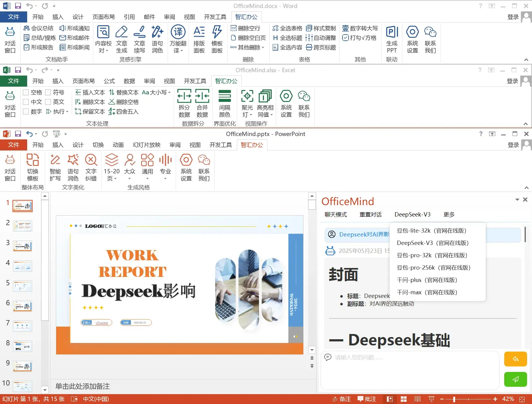
Task: Click the 生成PPT icon in Word ribbon
Action: pyautogui.click(x=392, y=39)
